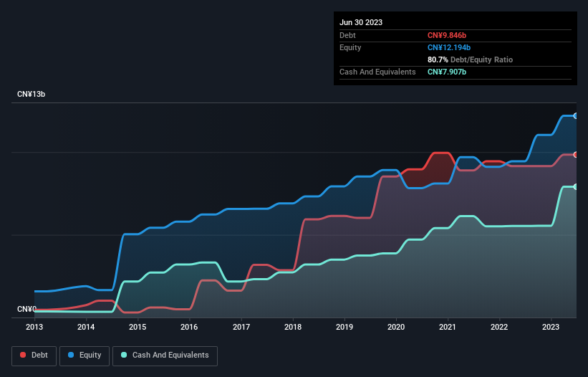588x377 pixels.
Task: Click the 2023 x-axis label
Action: point(551,327)
